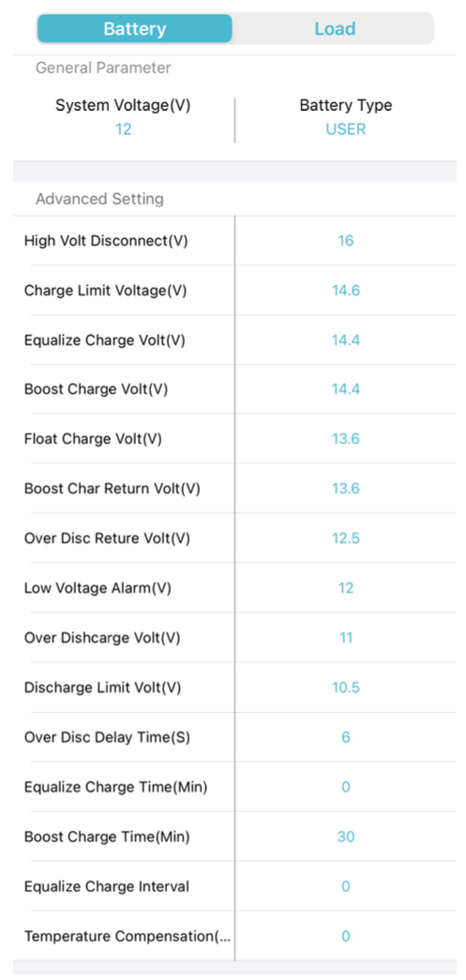Tap the Boost Charge Volt value
This screenshot has height=980, width=466.
(345, 389)
